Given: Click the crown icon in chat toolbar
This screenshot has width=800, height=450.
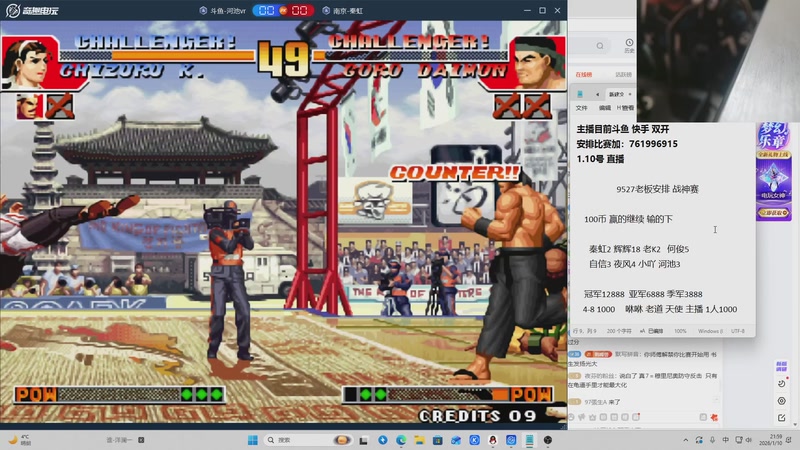Looking at the screenshot, I should [x=592, y=417].
